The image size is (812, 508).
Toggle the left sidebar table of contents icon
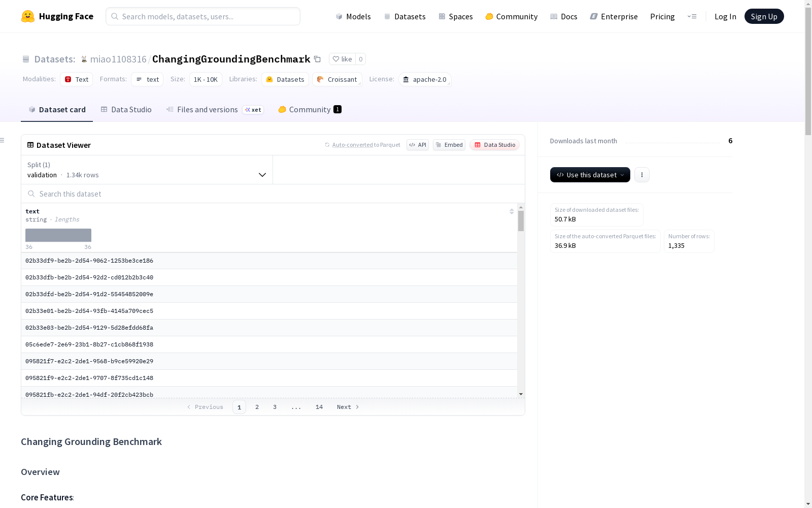point(3,140)
